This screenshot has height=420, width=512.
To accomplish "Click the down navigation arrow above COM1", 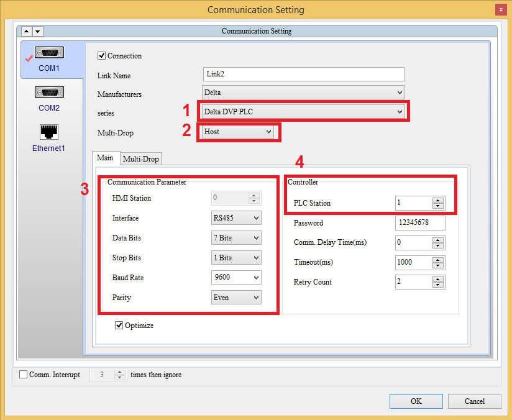I will pos(38,31).
